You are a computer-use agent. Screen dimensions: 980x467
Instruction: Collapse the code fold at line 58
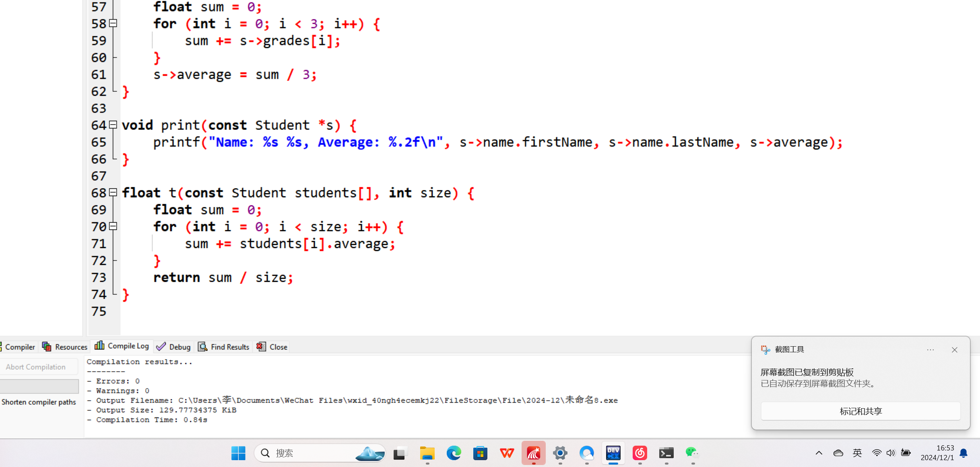(113, 23)
